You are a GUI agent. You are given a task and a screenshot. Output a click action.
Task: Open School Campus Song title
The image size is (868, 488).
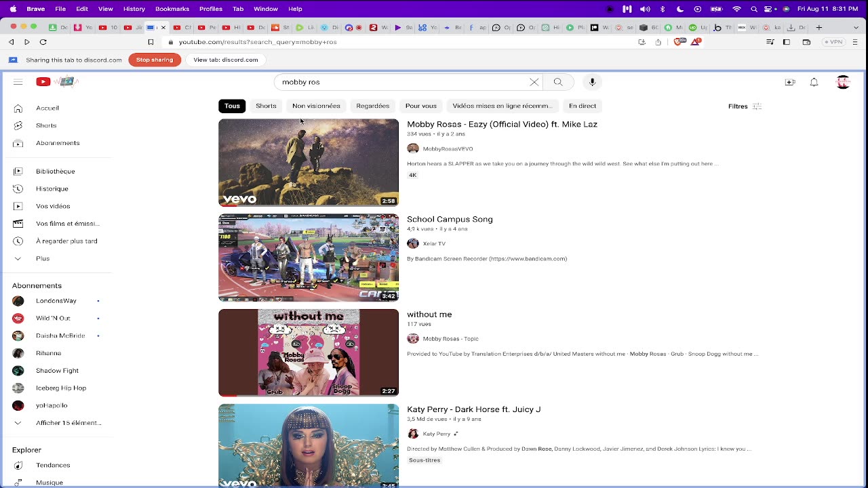pos(450,220)
